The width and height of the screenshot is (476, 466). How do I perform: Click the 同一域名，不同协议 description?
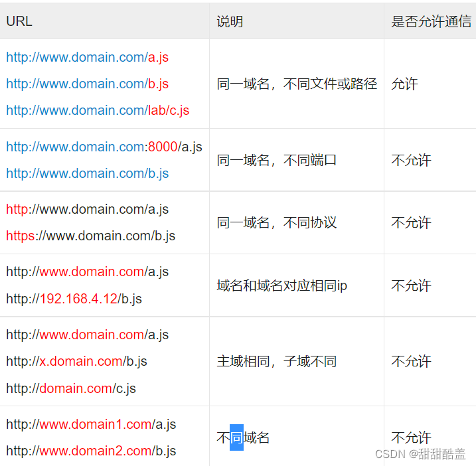coord(277,222)
